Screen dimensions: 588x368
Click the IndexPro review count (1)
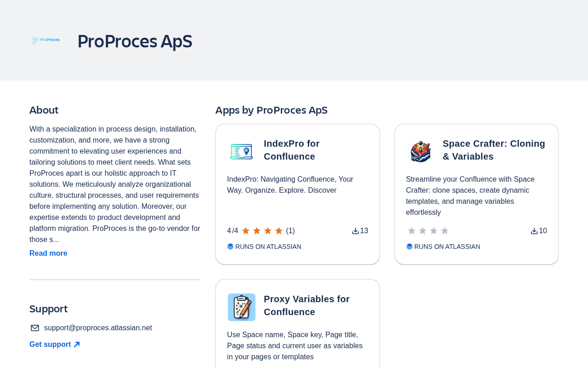click(290, 231)
